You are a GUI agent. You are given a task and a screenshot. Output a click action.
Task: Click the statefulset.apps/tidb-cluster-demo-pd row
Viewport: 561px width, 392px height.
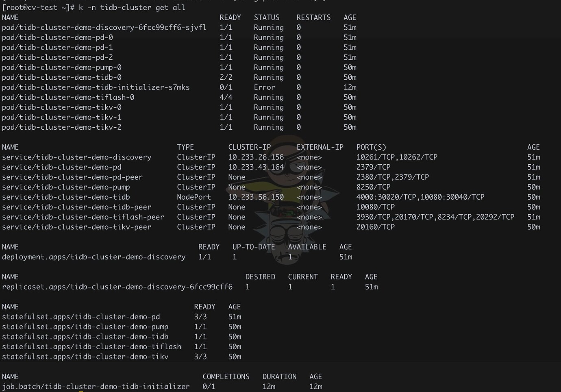pyautogui.click(x=81, y=317)
